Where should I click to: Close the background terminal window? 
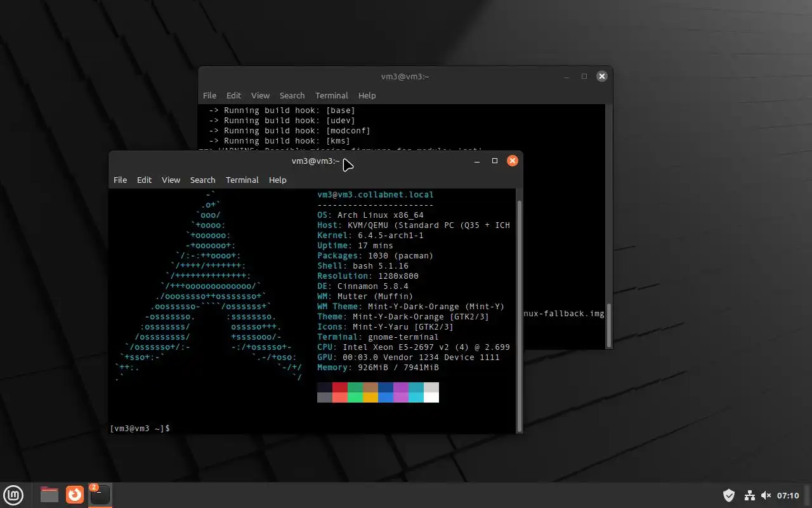click(x=602, y=76)
